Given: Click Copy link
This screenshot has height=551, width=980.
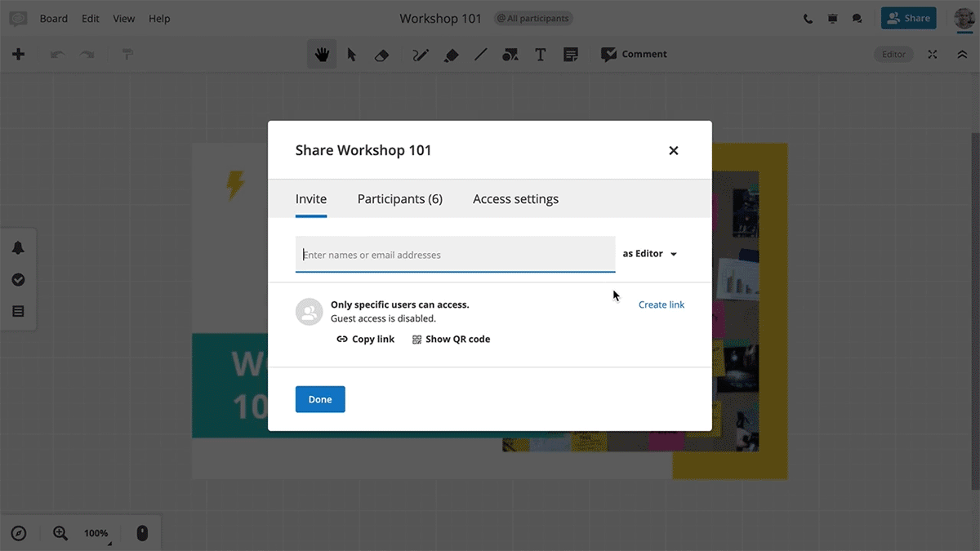Looking at the screenshot, I should point(365,339).
